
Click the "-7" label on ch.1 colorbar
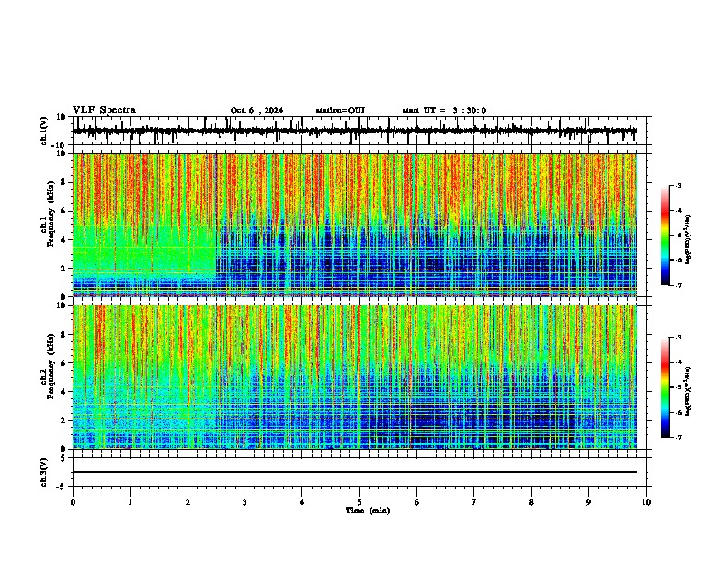(x=678, y=285)
